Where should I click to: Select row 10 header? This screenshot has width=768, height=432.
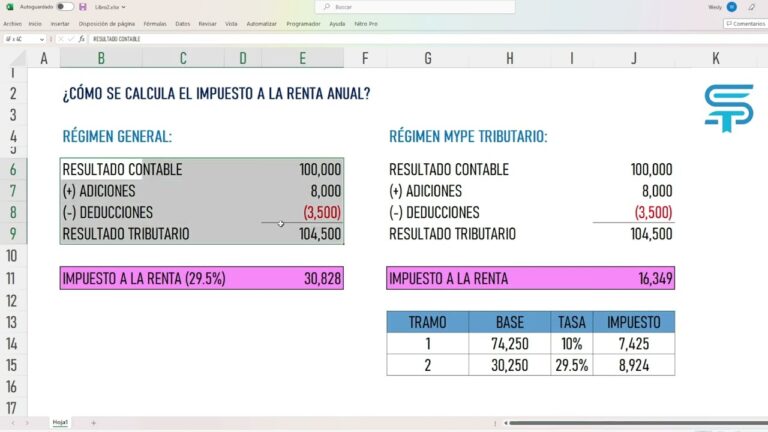coord(12,256)
